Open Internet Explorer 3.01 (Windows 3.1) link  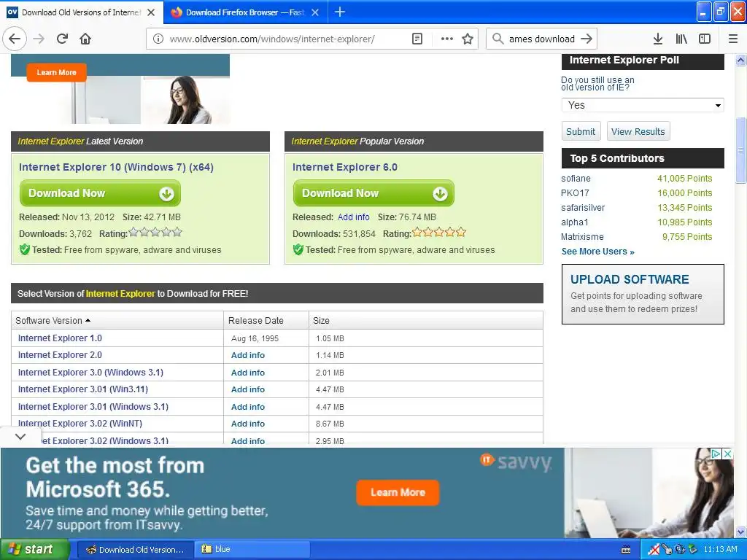coord(93,407)
